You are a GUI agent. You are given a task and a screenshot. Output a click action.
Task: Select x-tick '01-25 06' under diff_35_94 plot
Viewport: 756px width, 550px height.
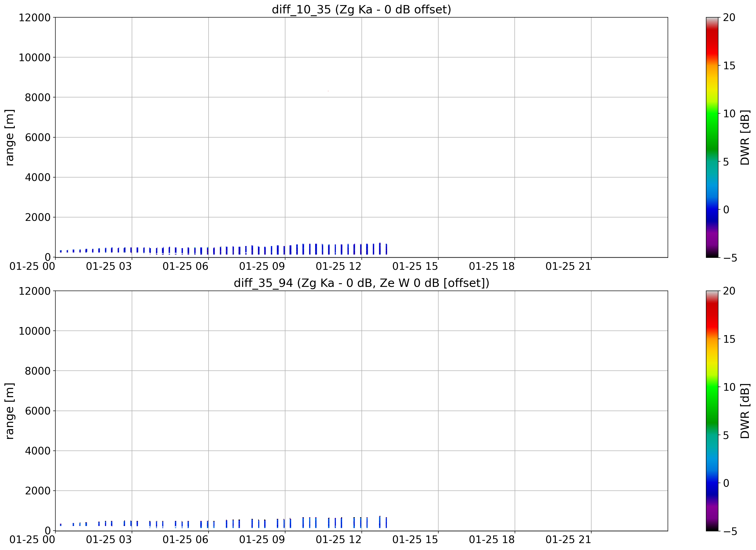click(186, 540)
